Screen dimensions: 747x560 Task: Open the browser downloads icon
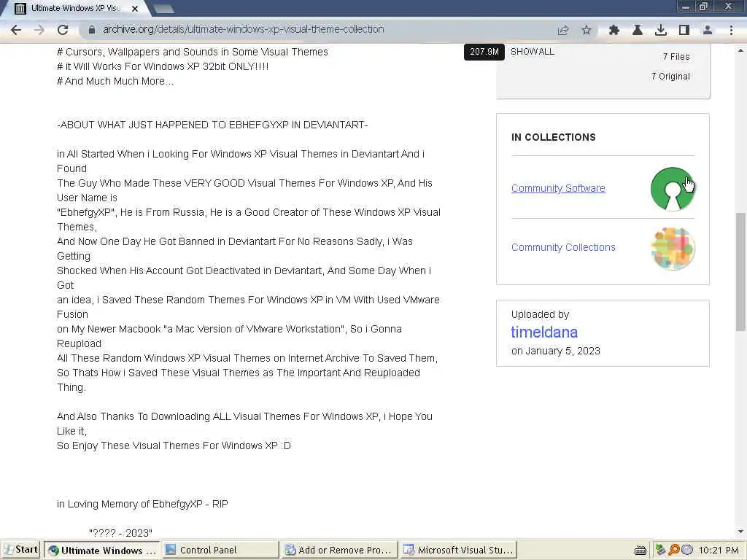(x=661, y=30)
